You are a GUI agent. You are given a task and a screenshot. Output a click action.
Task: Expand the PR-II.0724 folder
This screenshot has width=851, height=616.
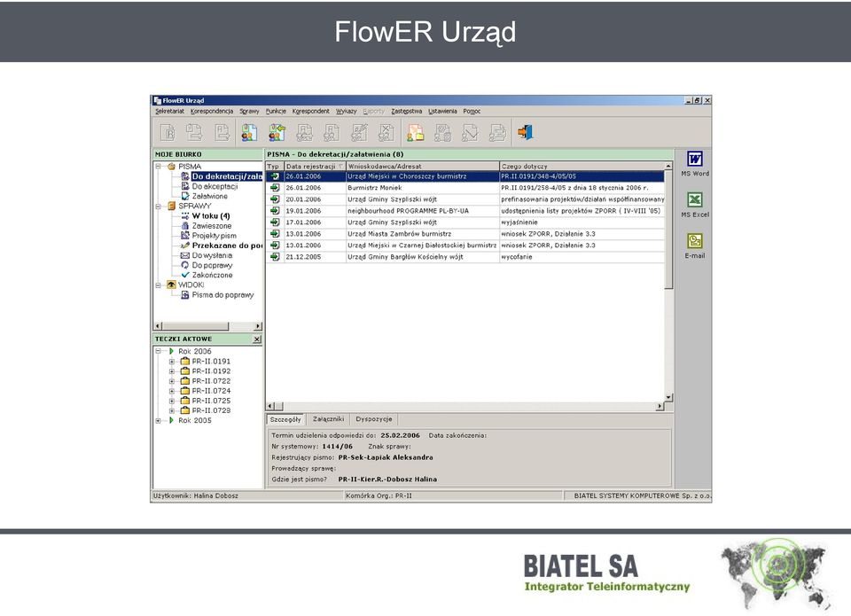(x=171, y=391)
